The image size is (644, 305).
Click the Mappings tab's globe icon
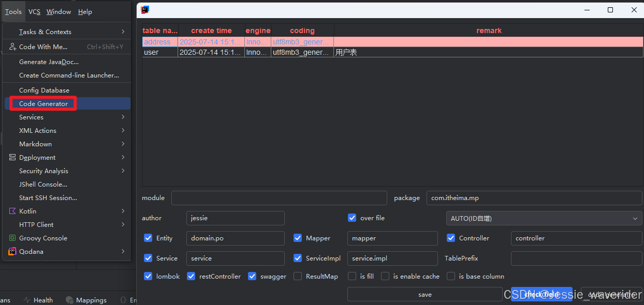point(69,300)
